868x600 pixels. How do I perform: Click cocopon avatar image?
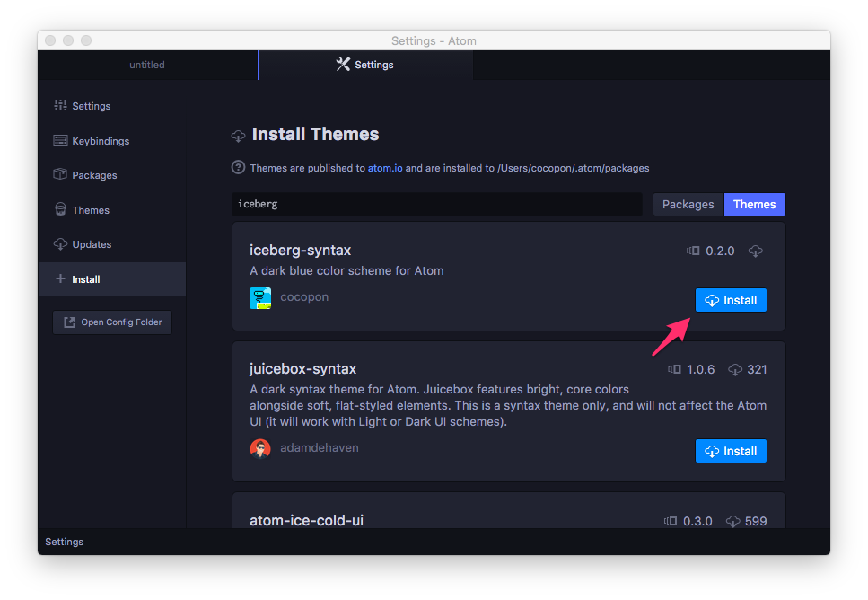point(260,298)
